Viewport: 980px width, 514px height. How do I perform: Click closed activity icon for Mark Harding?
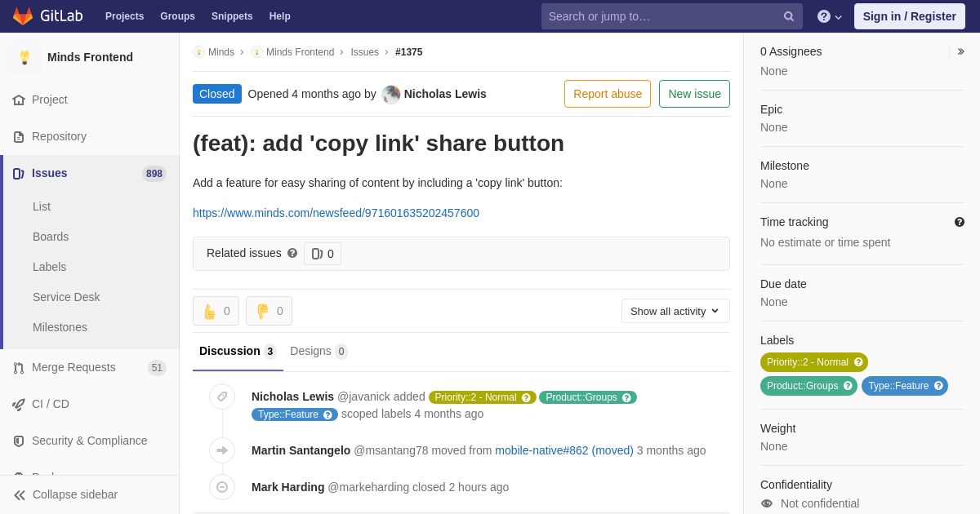(222, 487)
